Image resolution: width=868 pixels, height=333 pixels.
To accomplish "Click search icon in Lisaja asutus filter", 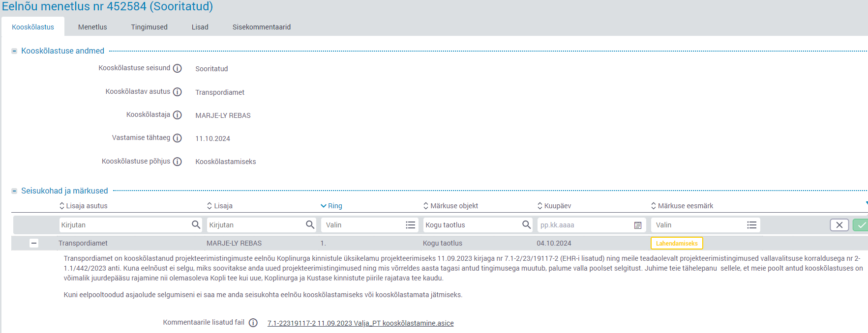I will [196, 224].
